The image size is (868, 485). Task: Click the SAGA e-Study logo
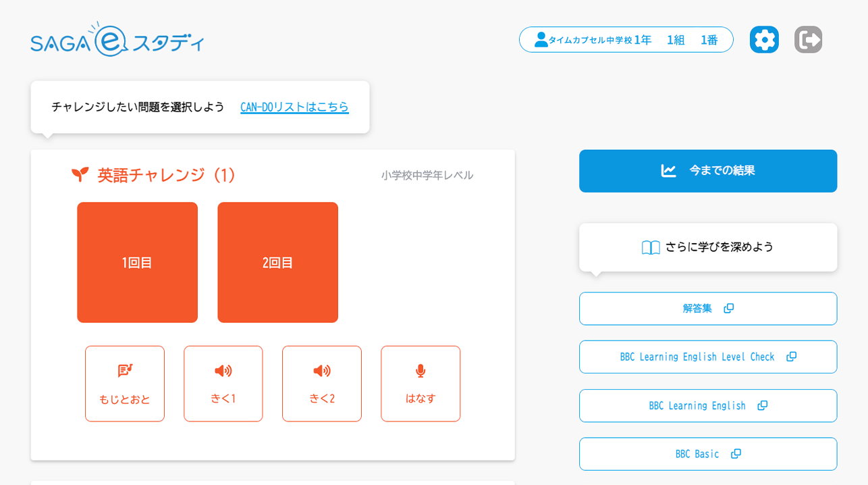pyautogui.click(x=117, y=40)
